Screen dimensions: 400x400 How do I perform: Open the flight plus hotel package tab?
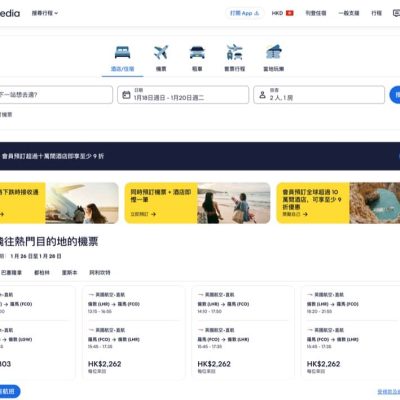click(235, 59)
